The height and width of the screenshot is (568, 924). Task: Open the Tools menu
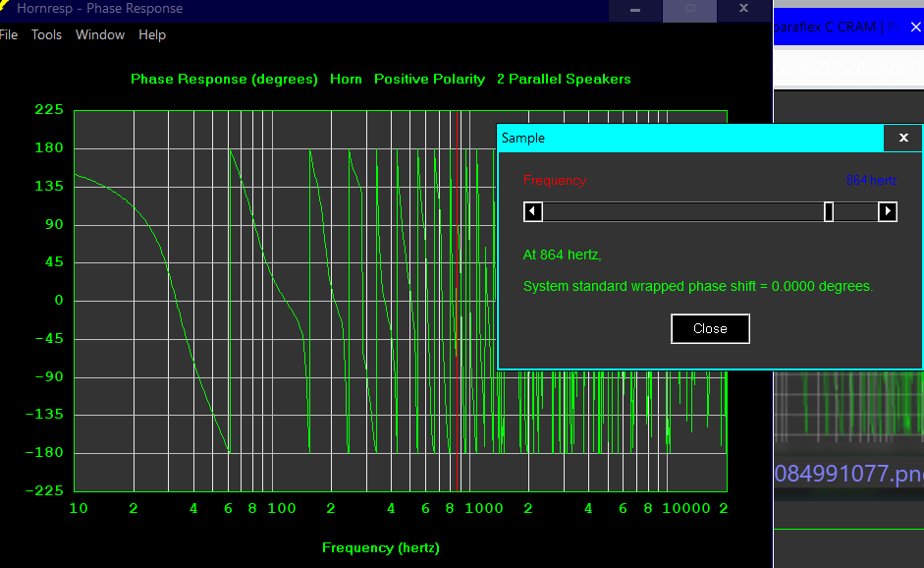coord(46,34)
